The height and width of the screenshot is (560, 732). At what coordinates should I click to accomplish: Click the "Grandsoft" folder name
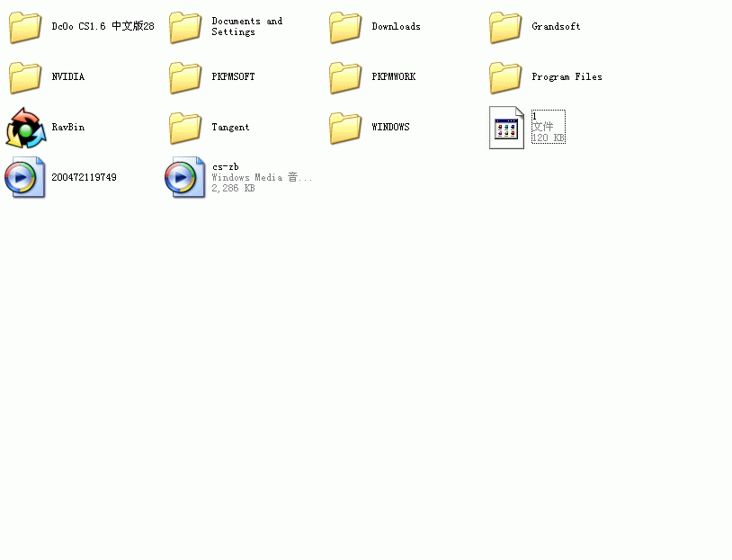tap(556, 27)
